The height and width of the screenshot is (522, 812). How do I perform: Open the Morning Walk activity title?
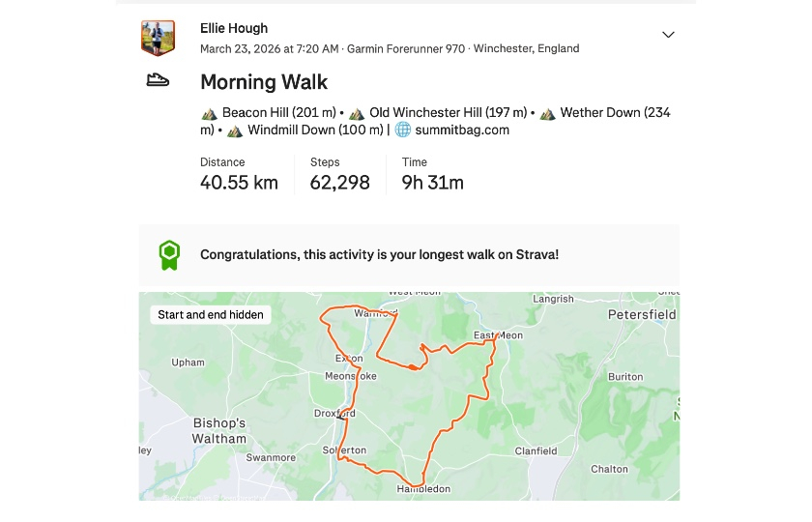(264, 82)
